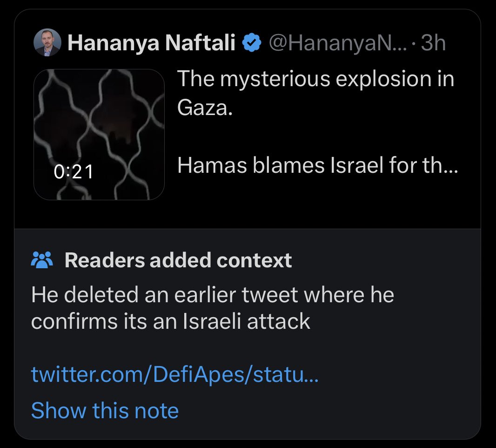Click empty space right of "Show this note"

click(x=326, y=411)
